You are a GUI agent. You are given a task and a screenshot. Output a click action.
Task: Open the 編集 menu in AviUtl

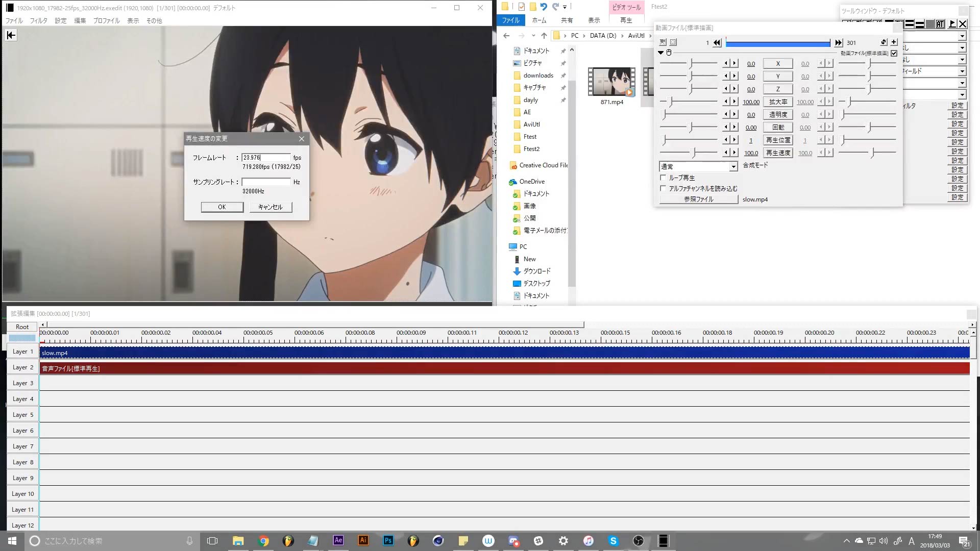80,21
